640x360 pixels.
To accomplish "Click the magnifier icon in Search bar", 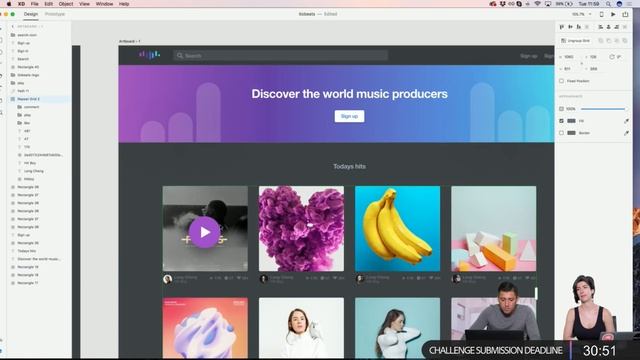I will point(180,56).
